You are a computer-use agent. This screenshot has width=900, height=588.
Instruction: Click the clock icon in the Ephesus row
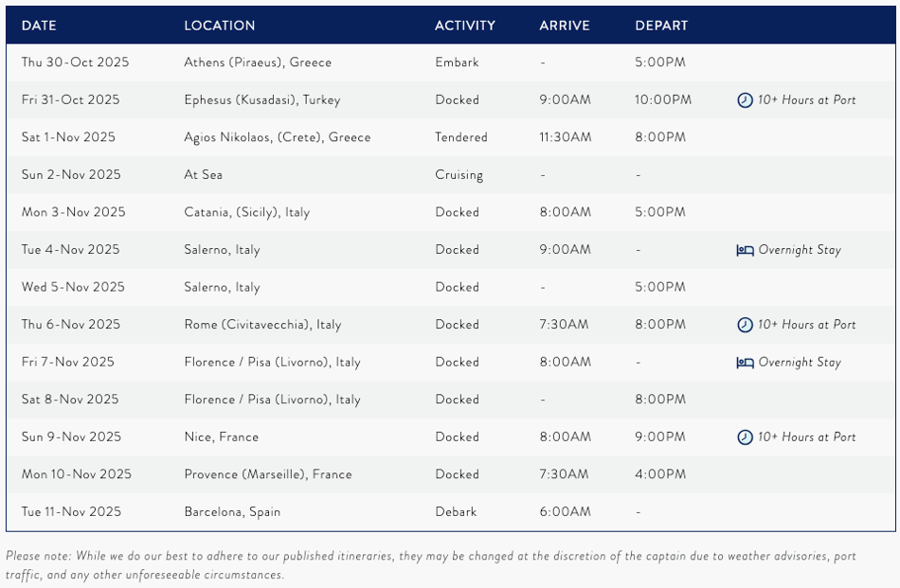pyautogui.click(x=745, y=100)
